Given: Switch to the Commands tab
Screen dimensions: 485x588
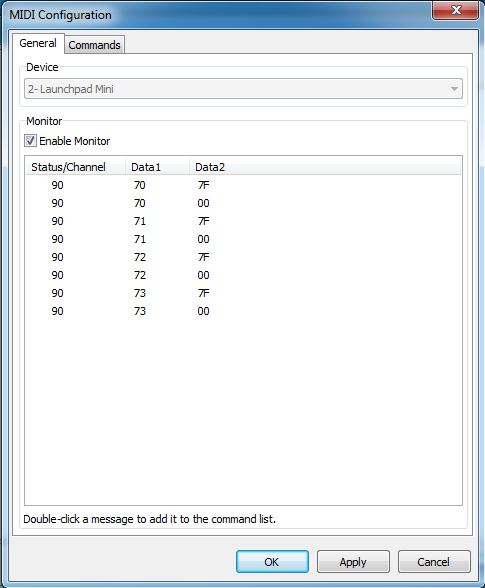Looking at the screenshot, I should point(95,45).
